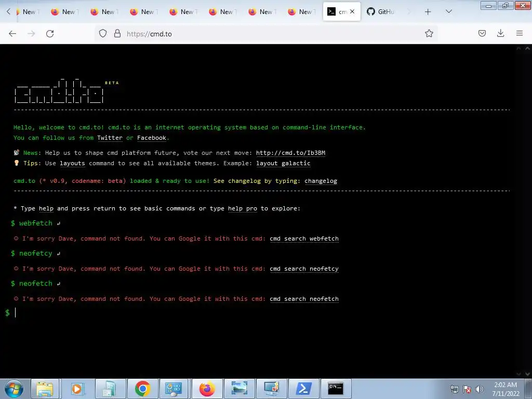This screenshot has width=532, height=399.
Task: Close the cmd.to tab
Action: pyautogui.click(x=352, y=11)
